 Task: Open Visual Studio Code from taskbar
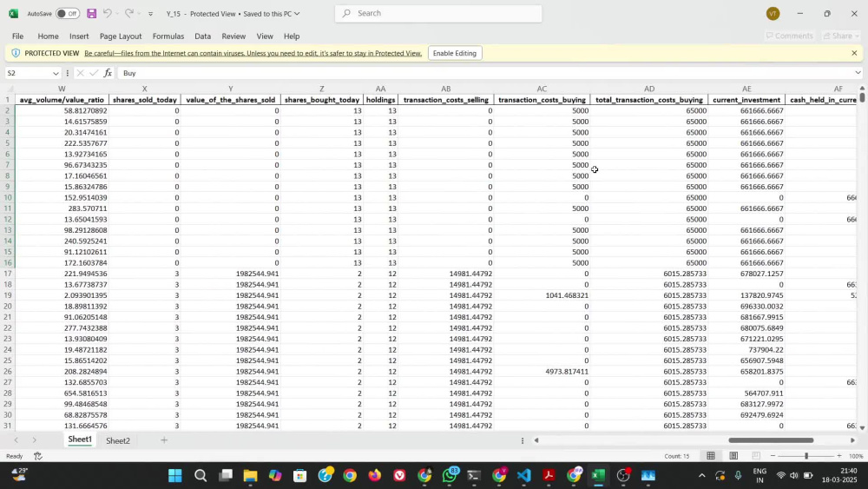[x=523, y=475]
